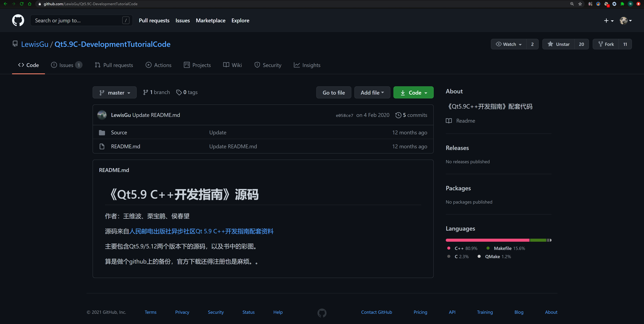This screenshot has height=324, width=644.
Task: Open Marketplace from top navigation
Action: (x=210, y=20)
